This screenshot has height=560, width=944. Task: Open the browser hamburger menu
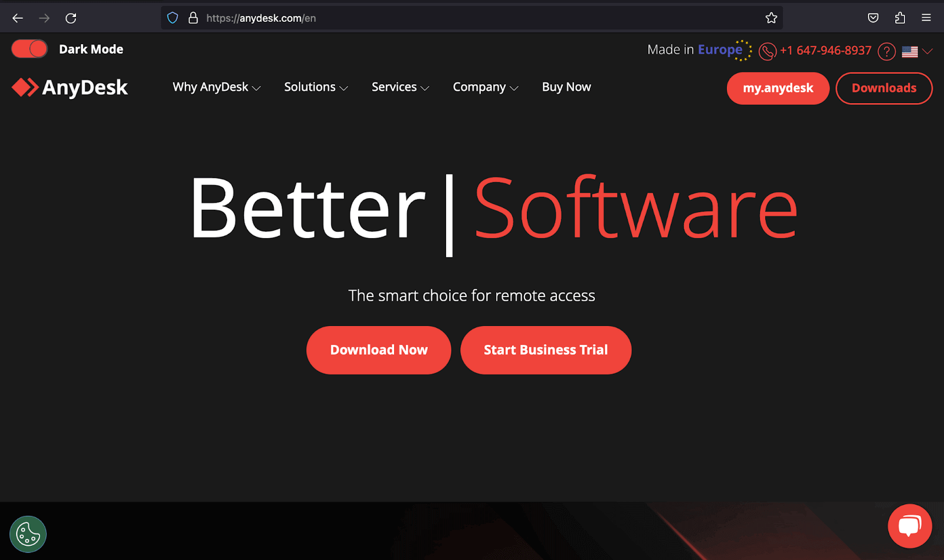coord(925,18)
